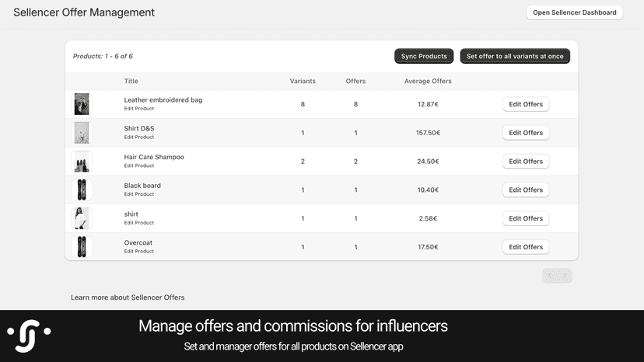Edit Offers for lowercase shirt row
This screenshot has height=362, width=644.
526,218
